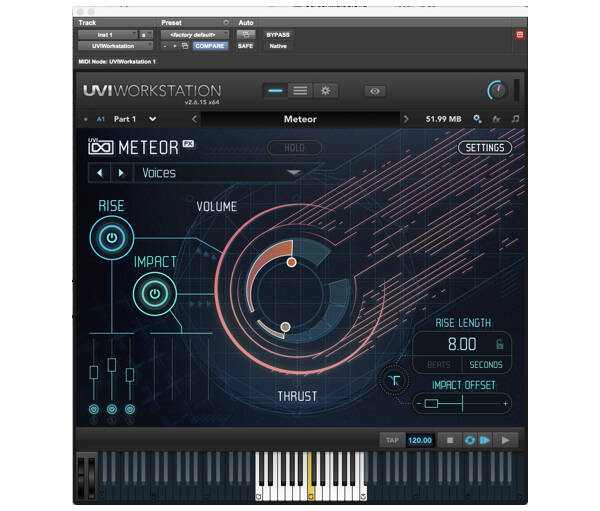Viewport: 600px width, 511px height.
Task: Tap tempo with TAP button
Action: 392,440
